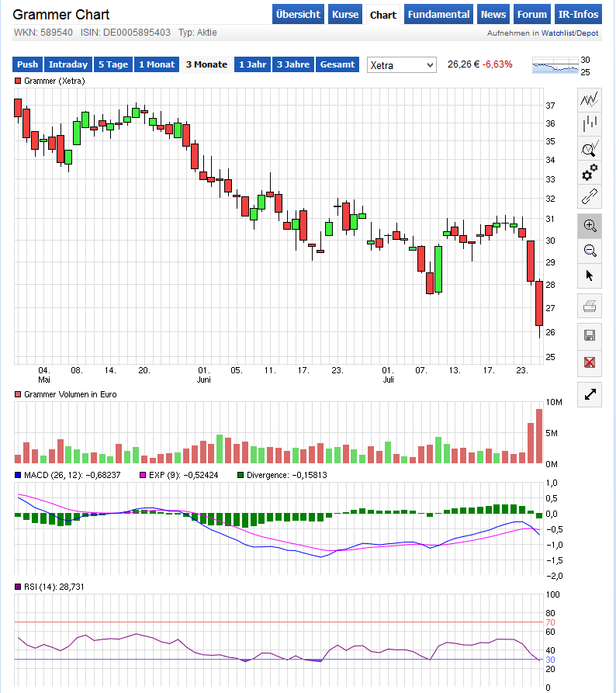Screen dimensions: 616x693
Task: Click purple RSI (14) legend swatch
Action: [x=18, y=587]
